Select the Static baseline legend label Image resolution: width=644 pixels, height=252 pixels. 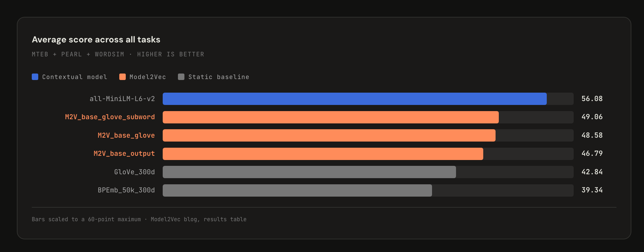coord(219,77)
